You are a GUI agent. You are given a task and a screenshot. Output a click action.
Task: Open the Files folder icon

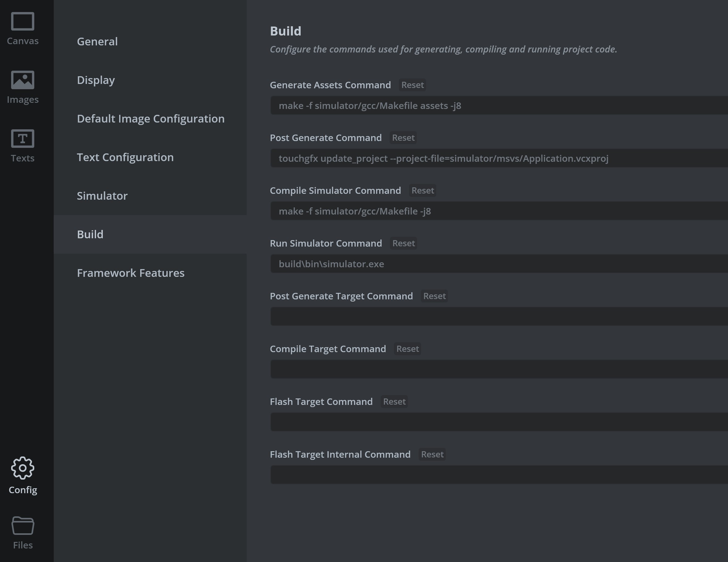click(23, 526)
